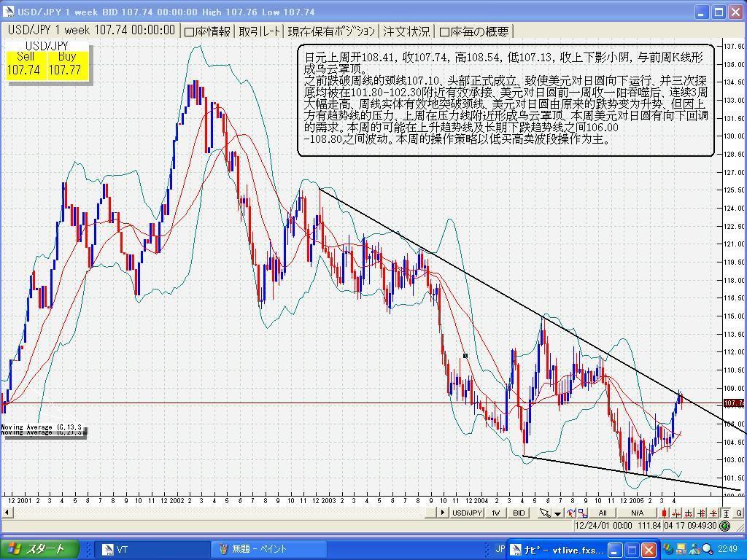Click the 107.74 current price marker
This screenshot has height=560, width=747.
(734, 403)
